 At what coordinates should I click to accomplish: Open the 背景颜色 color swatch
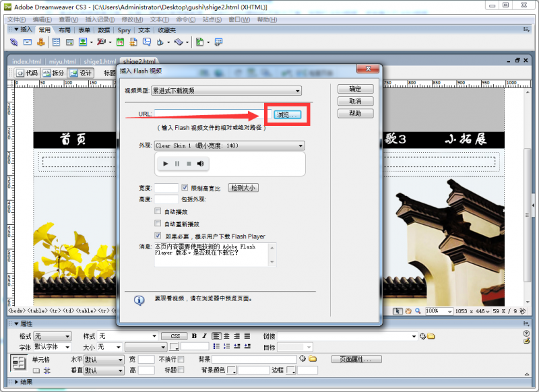pyautogui.click(x=232, y=370)
